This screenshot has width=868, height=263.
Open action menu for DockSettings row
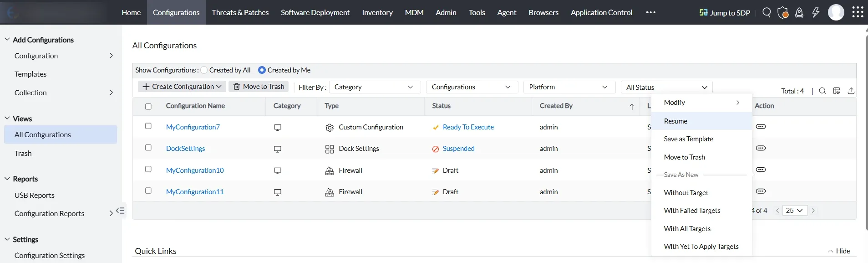click(x=761, y=148)
